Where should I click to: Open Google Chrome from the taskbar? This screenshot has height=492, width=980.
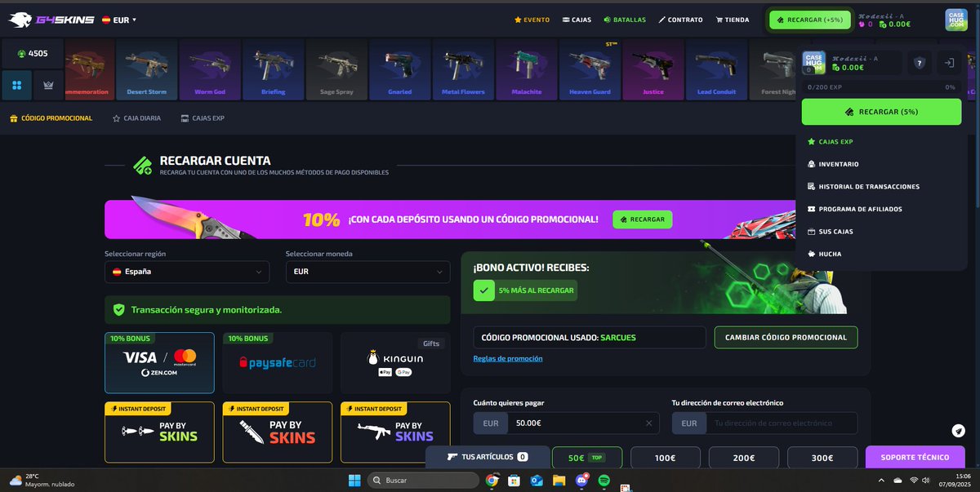[x=492, y=481]
